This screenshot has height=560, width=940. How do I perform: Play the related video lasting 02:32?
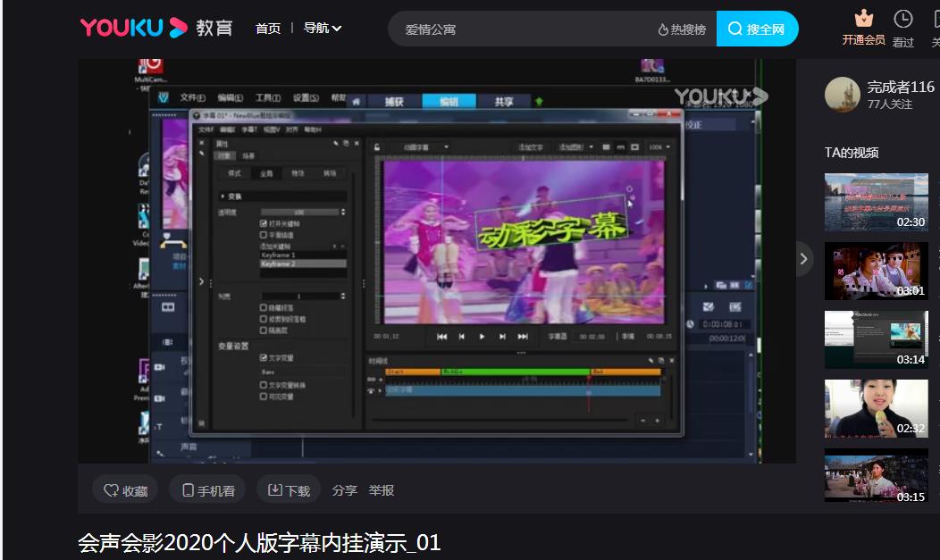tap(876, 408)
